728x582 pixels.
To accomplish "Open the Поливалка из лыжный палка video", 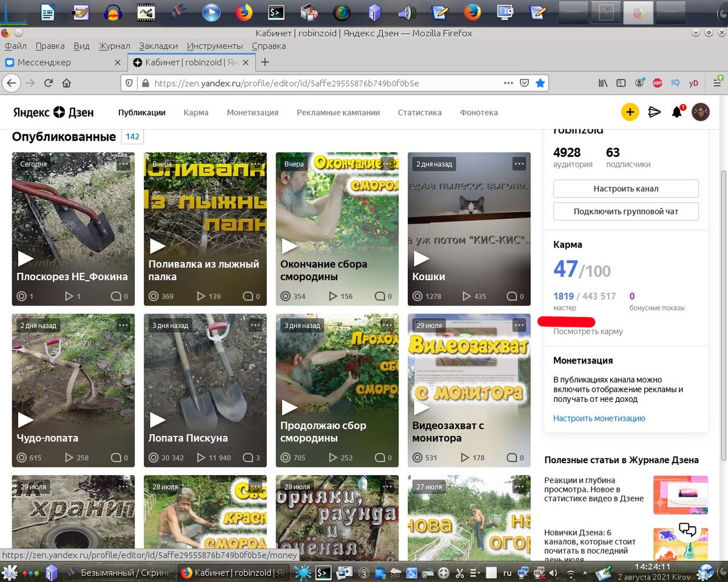I will pos(205,229).
